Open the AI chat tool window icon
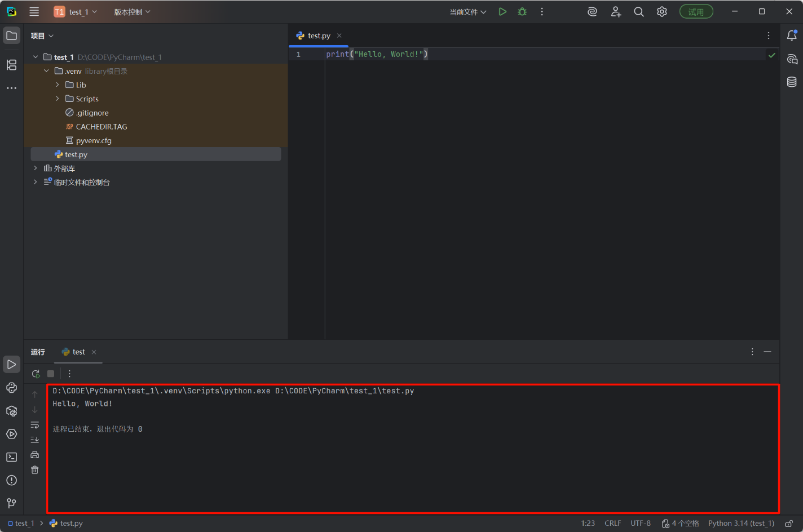Viewport: 803px width, 532px height. tap(792, 59)
